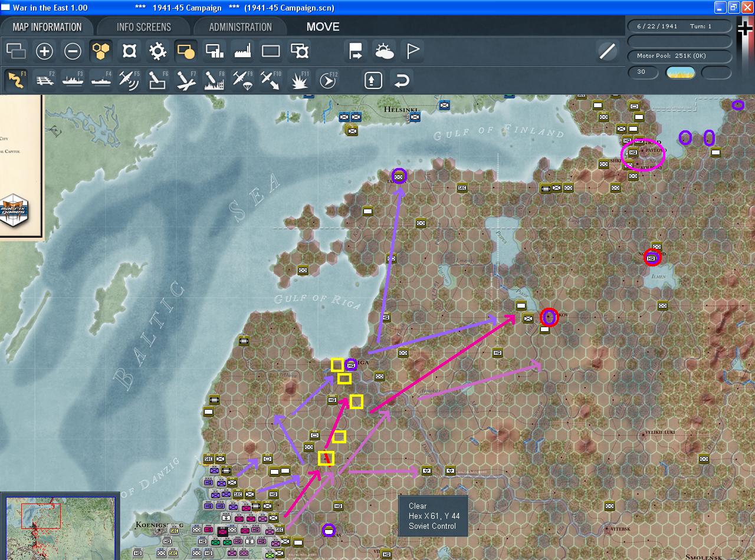Click the boxed up-arrow icon
The height and width of the screenshot is (560, 755).
(373, 80)
